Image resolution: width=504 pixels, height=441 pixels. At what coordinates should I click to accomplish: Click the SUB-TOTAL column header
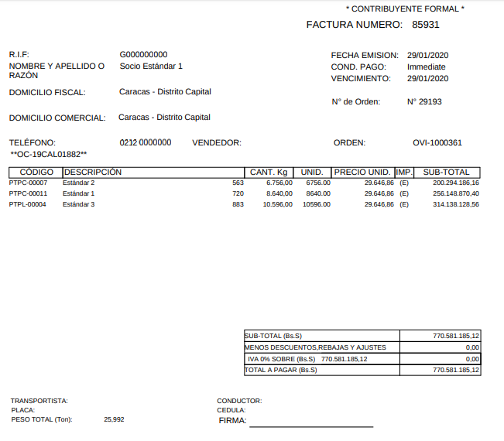[x=446, y=172]
